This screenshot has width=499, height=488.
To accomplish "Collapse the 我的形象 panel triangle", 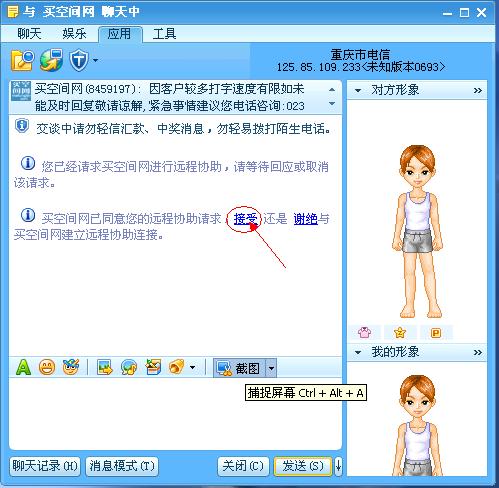I will (x=358, y=352).
